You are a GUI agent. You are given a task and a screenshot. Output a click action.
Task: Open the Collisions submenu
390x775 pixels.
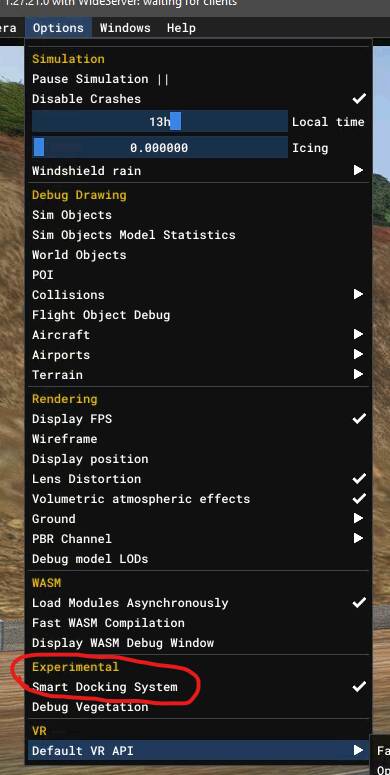(199, 295)
